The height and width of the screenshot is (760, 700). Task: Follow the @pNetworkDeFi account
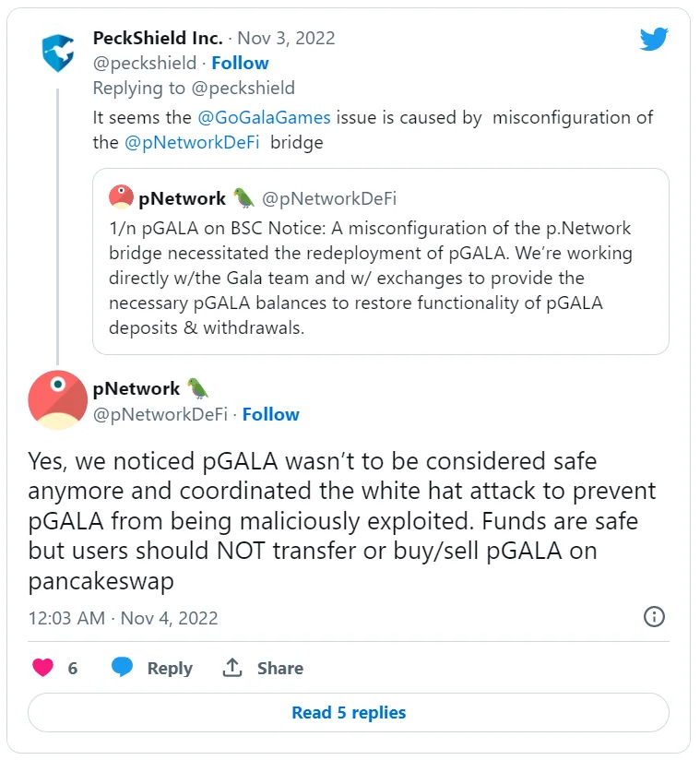[x=270, y=414]
